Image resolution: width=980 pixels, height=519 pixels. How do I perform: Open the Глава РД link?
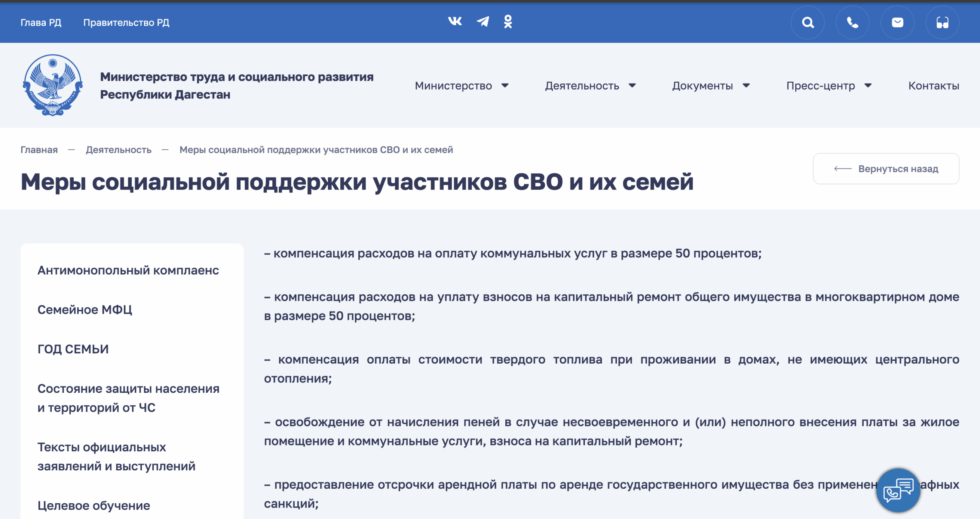coord(41,23)
